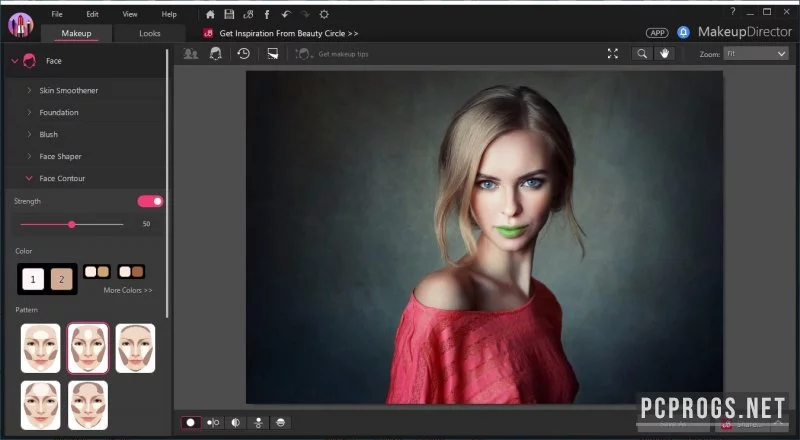Toggle full screen view icon
800x440 pixels.
pos(613,54)
